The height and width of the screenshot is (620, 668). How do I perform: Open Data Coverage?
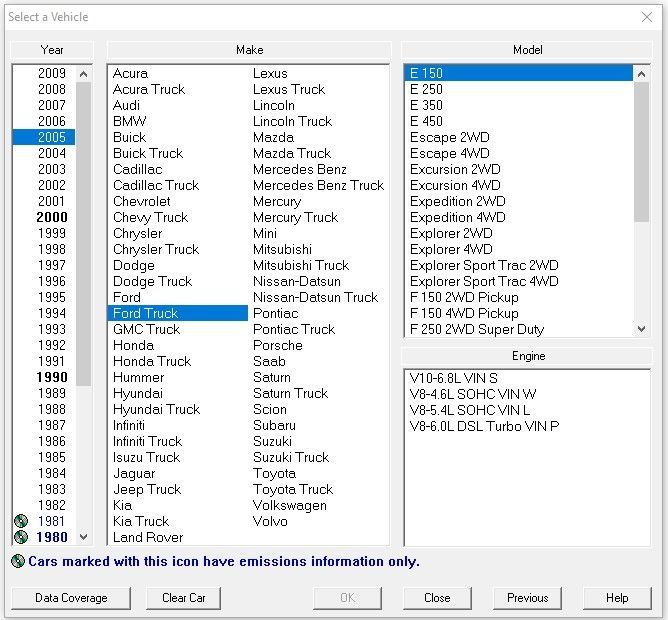coord(71,598)
